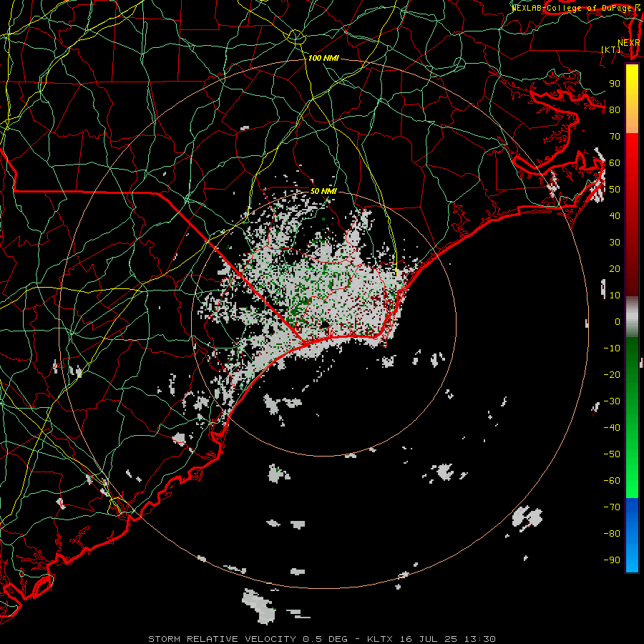This screenshot has height=644, width=644.
Task: Click the "KLTX" station identifier in caption
Action: [380, 639]
